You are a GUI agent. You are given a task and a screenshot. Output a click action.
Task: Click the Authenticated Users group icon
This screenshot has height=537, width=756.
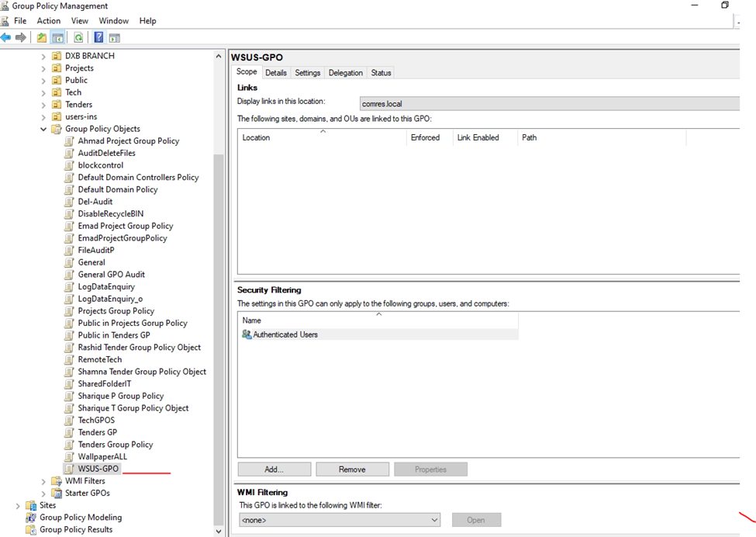point(247,334)
